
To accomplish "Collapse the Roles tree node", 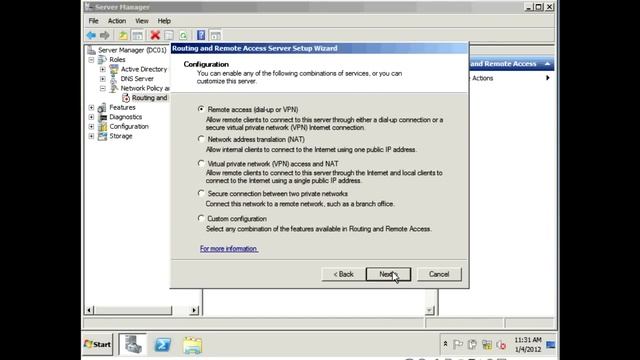I will pyautogui.click(x=91, y=60).
